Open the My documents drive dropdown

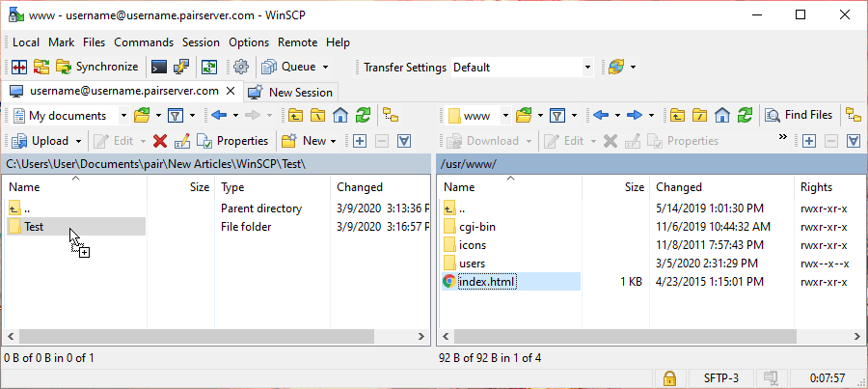point(124,116)
